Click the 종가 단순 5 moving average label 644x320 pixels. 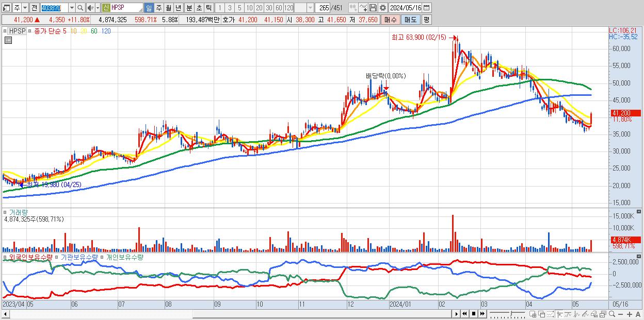coord(50,31)
